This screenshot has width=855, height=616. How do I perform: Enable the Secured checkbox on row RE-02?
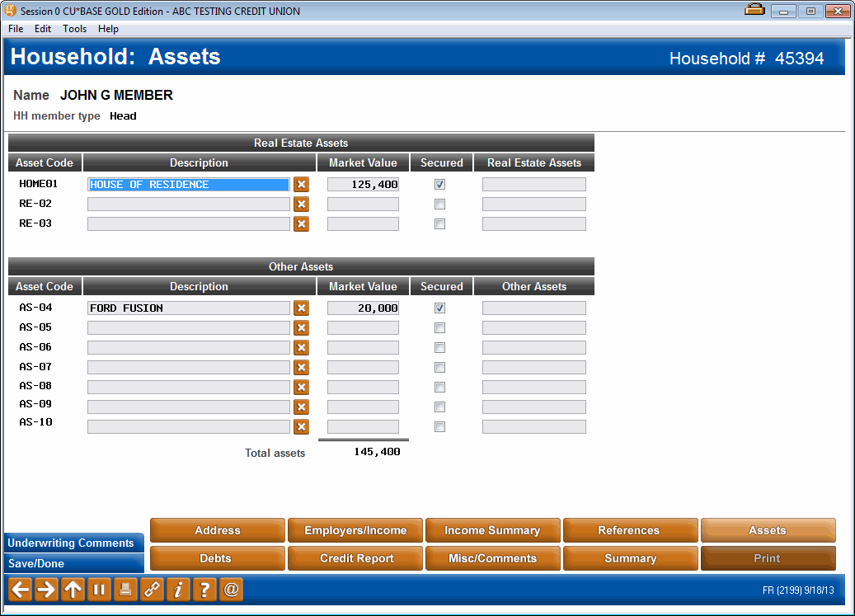439,204
